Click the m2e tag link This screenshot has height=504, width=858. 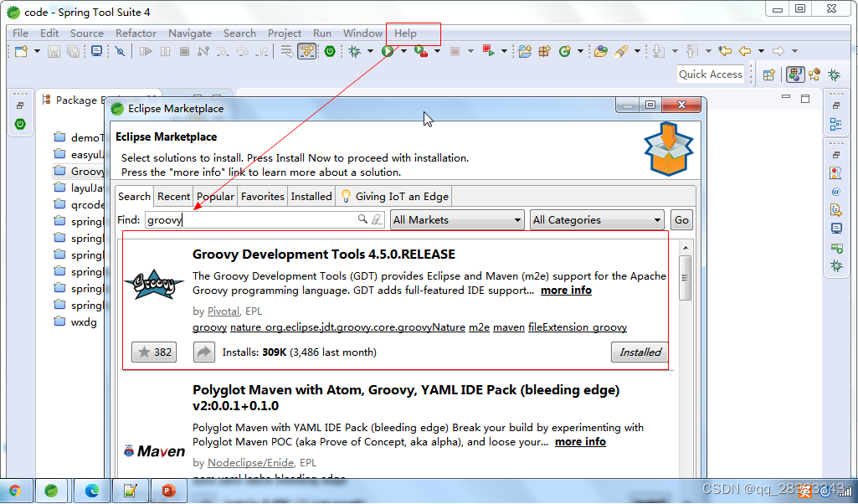click(479, 327)
